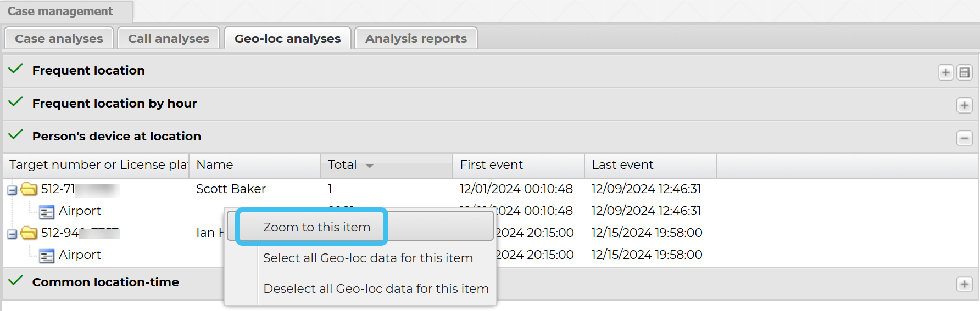Expand the Frequent location section
Viewport: 980px width, 311px height.
(945, 72)
